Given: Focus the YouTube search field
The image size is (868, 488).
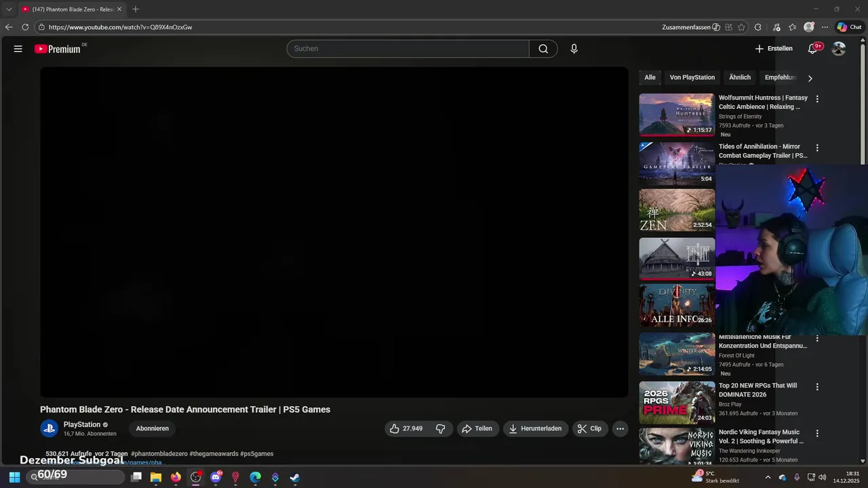Looking at the screenshot, I should [408, 49].
